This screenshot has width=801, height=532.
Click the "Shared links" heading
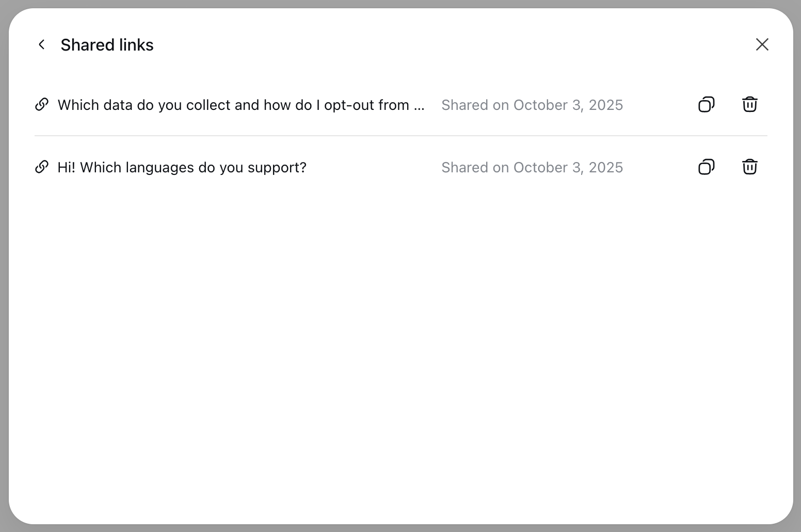107,45
